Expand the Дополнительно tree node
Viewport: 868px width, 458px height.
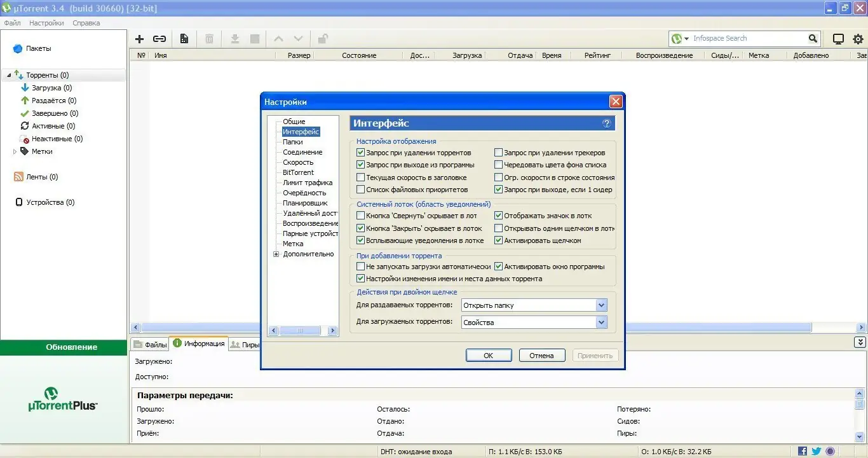click(x=276, y=254)
